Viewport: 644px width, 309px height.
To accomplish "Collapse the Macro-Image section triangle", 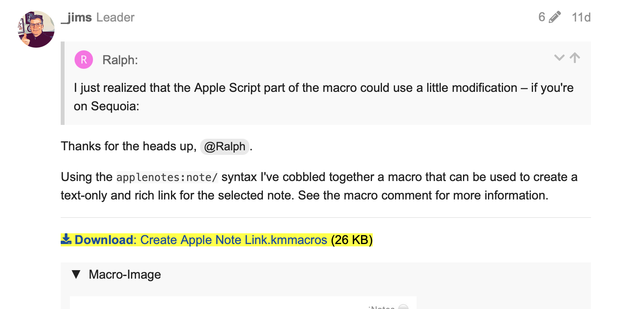I will pos(76,274).
